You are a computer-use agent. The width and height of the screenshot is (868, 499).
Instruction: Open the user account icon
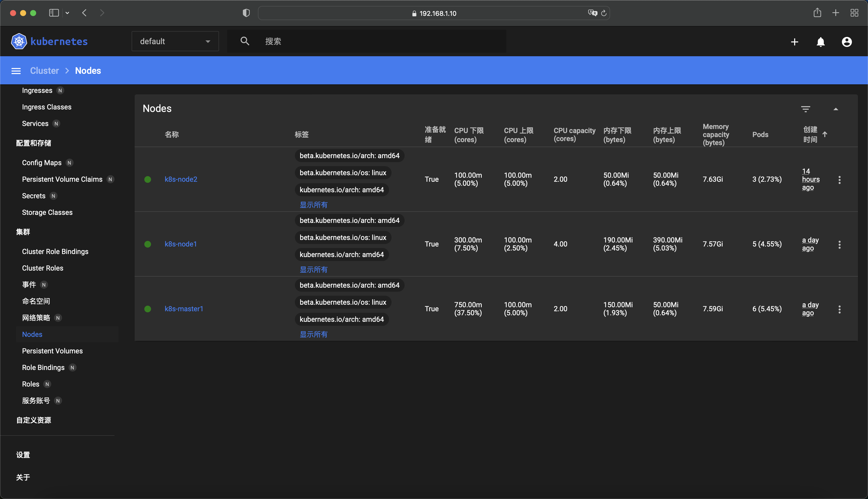coord(847,42)
